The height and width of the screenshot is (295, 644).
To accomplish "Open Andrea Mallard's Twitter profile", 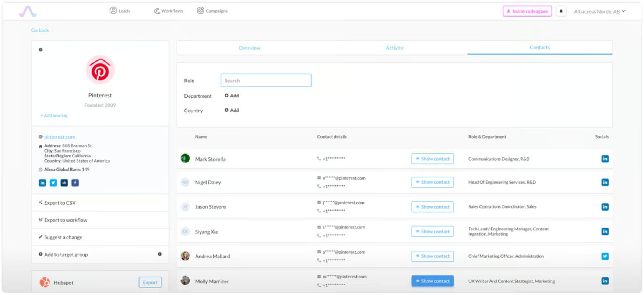I will point(605,256).
